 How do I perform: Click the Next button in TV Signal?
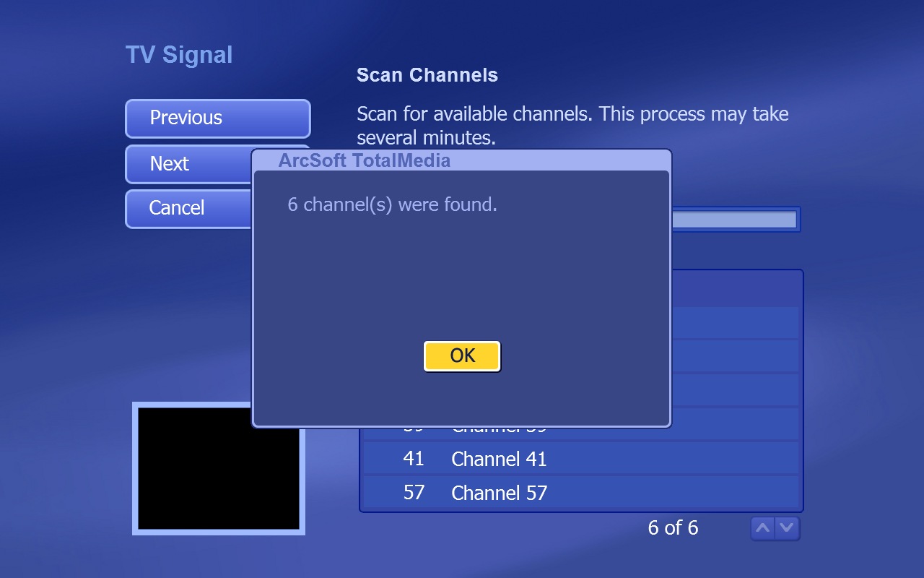click(188, 164)
